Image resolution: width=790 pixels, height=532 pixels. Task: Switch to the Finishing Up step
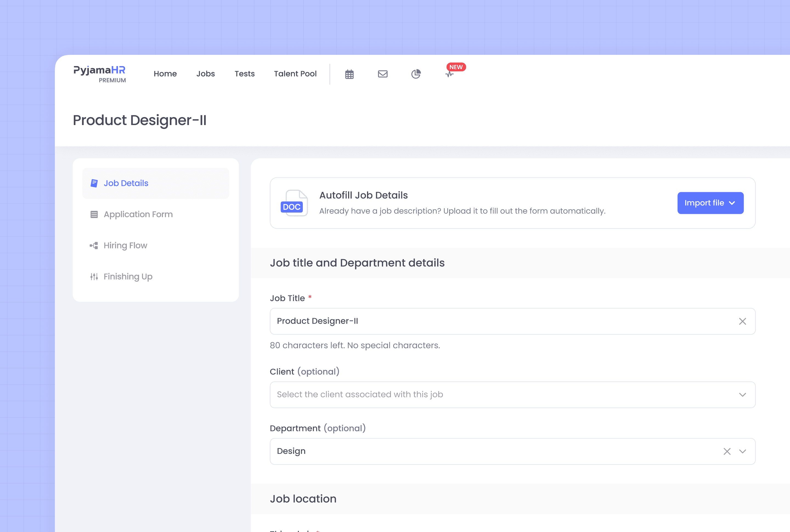[156, 276]
